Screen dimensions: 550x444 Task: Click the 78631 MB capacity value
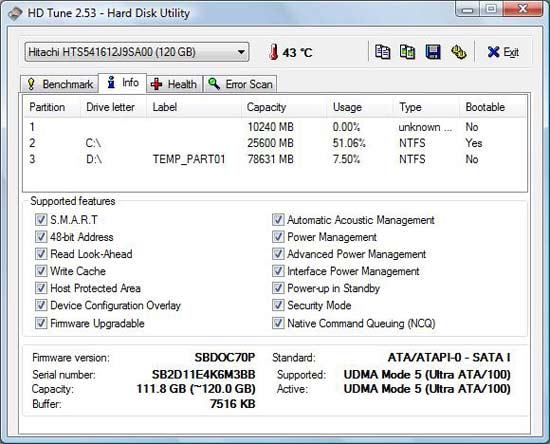[x=270, y=159]
